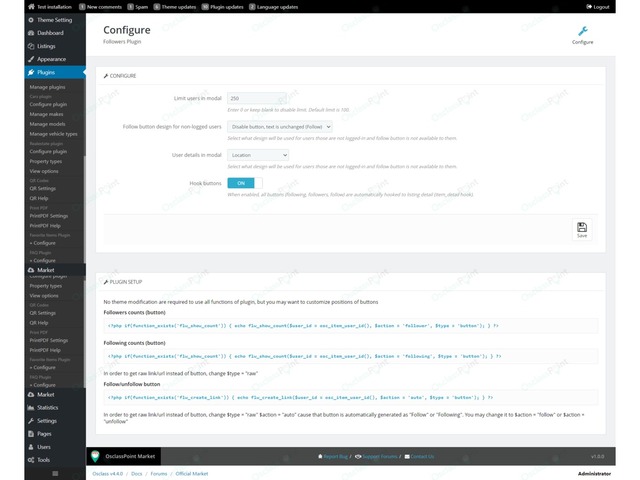Click the v1.0.0 version text in footer
Screen dimensions: 640x480
click(598, 456)
